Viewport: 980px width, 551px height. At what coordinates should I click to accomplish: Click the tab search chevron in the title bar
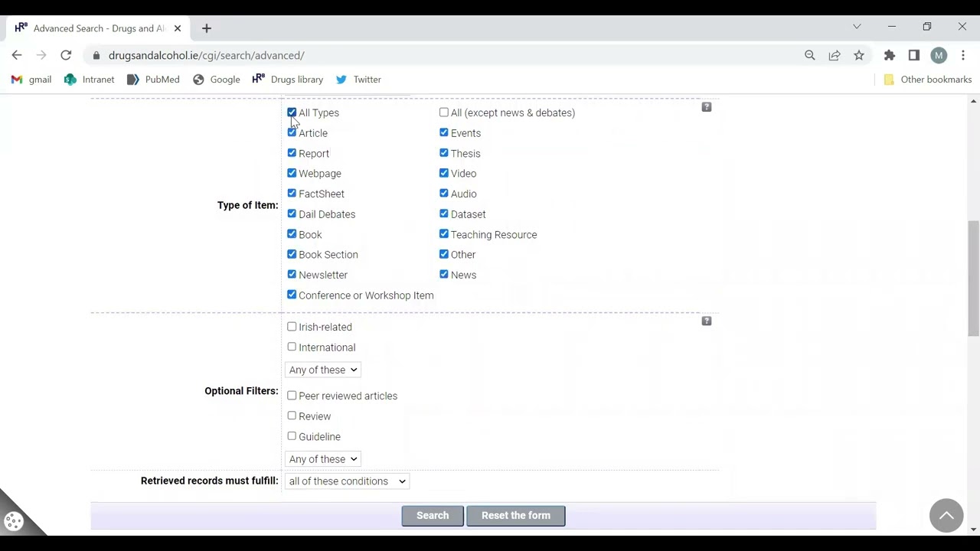tap(857, 27)
